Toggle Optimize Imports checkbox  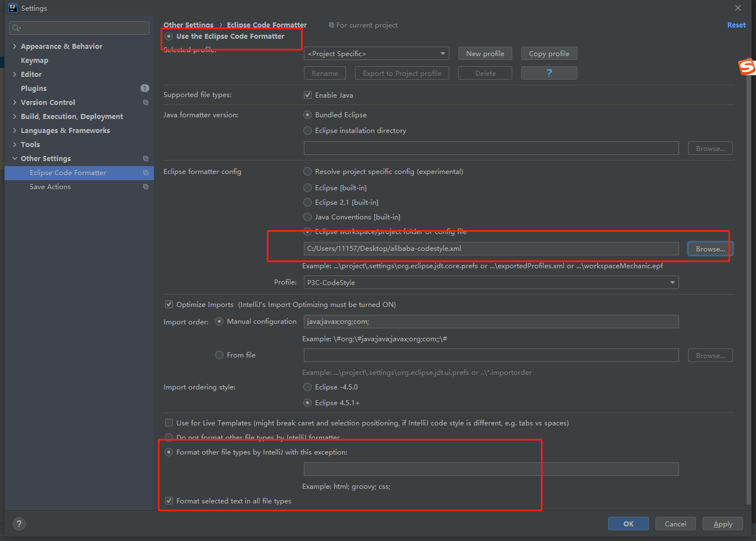click(169, 304)
